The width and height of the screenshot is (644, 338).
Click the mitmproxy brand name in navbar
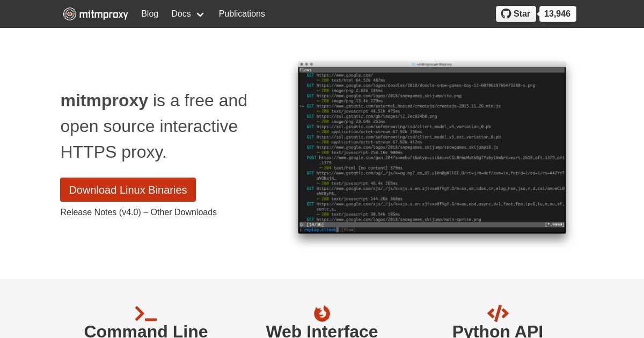click(104, 14)
